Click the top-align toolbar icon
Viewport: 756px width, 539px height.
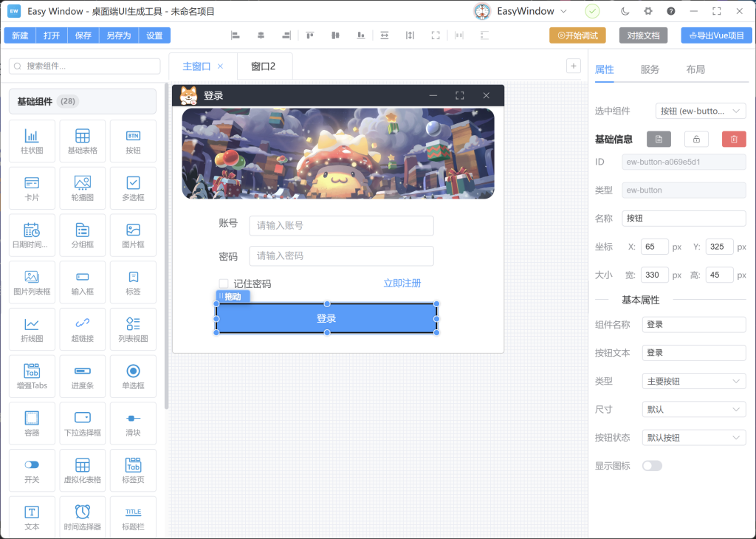click(309, 35)
